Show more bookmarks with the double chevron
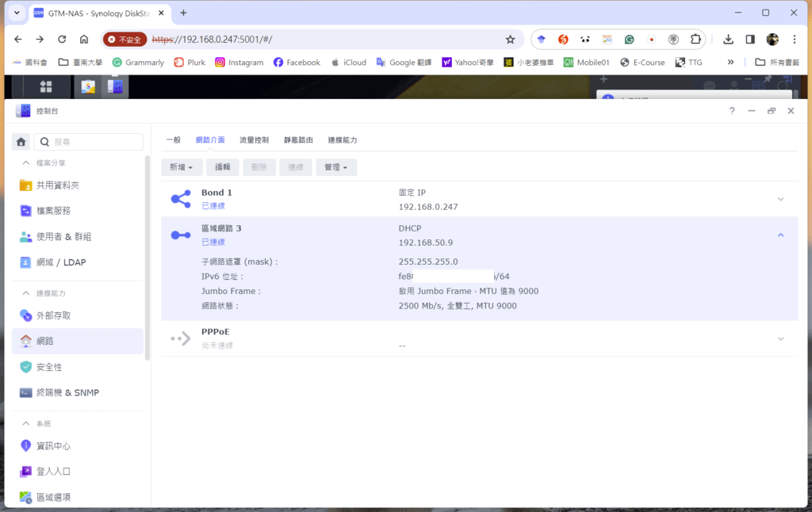812x512 pixels. (x=730, y=62)
